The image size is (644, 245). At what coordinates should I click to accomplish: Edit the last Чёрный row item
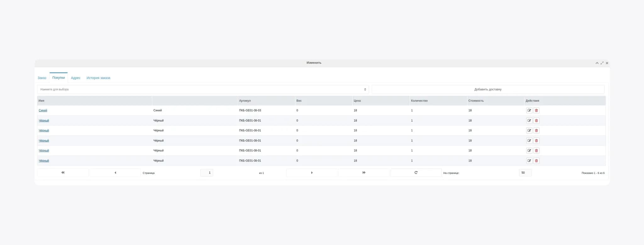(x=529, y=161)
